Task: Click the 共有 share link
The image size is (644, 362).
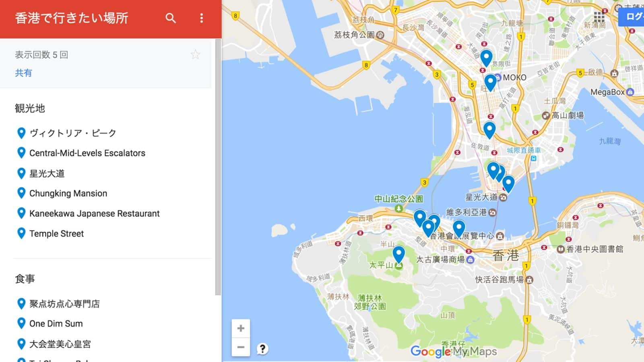Action: coord(23,73)
